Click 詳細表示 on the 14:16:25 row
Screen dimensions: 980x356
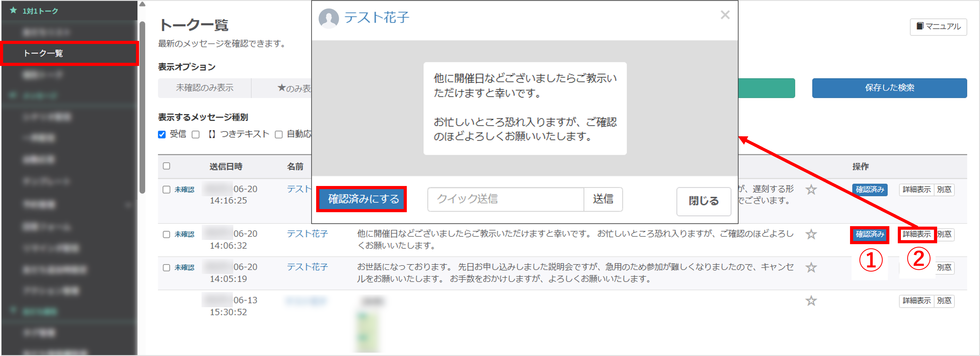[x=916, y=190]
